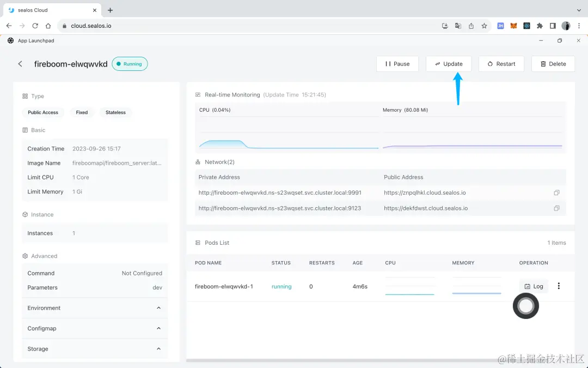The width and height of the screenshot is (588, 368).
Task: Click the pod's CPU mini chart
Action: (x=409, y=286)
